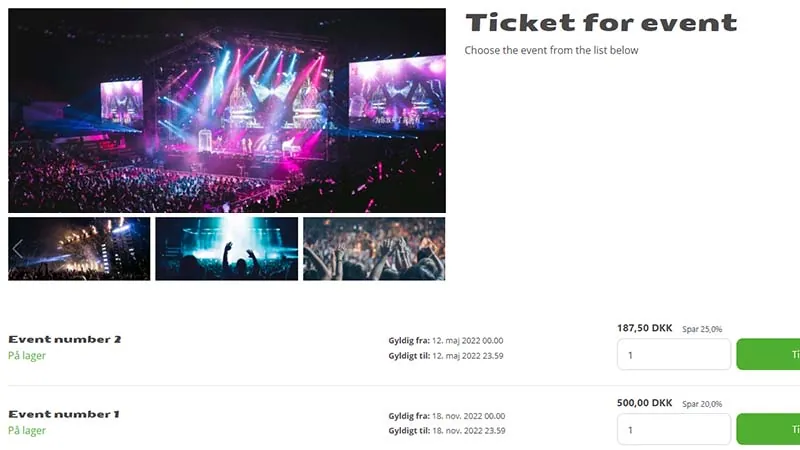Click the 'Spar 25,0%' discount label
800x450 pixels.
702,329
